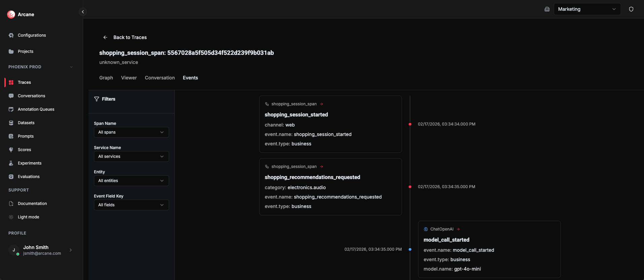644x280 pixels.
Task: Click the blue model_call_started timeline marker
Action: [410, 249]
